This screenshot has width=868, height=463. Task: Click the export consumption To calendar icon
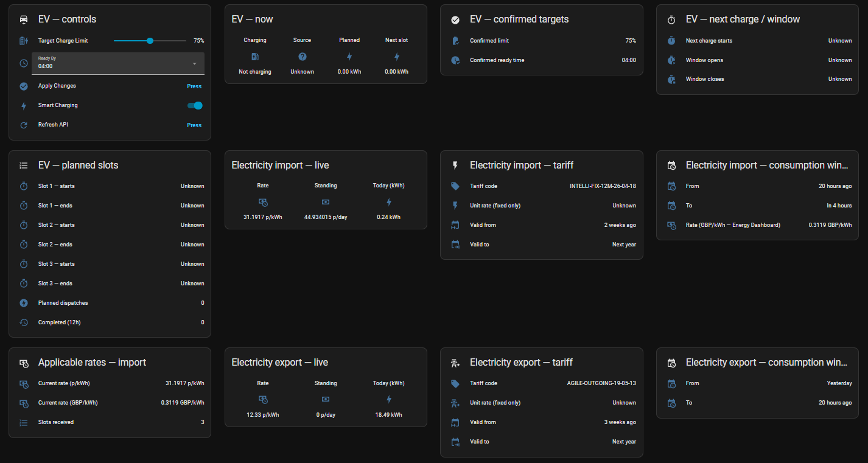tap(671, 403)
